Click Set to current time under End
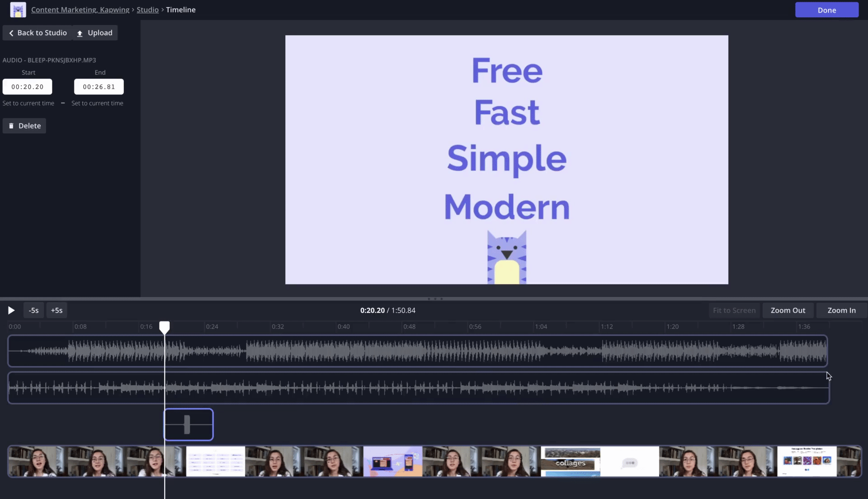Viewport: 868px width, 499px height. click(97, 103)
